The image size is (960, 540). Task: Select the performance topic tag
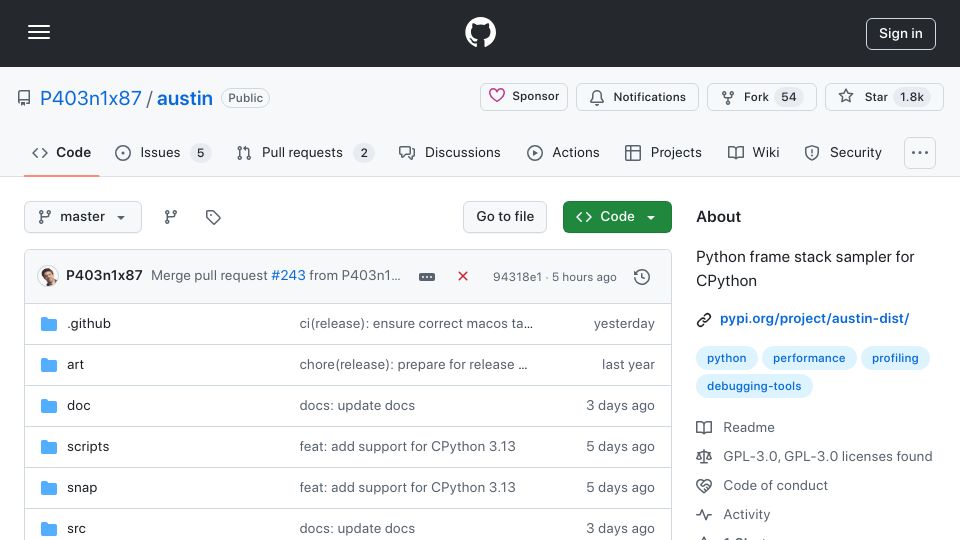click(809, 358)
